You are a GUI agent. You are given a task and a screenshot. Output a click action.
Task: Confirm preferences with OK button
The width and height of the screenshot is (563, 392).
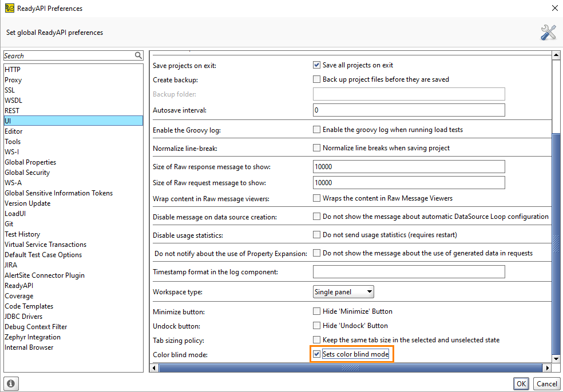[521, 384]
